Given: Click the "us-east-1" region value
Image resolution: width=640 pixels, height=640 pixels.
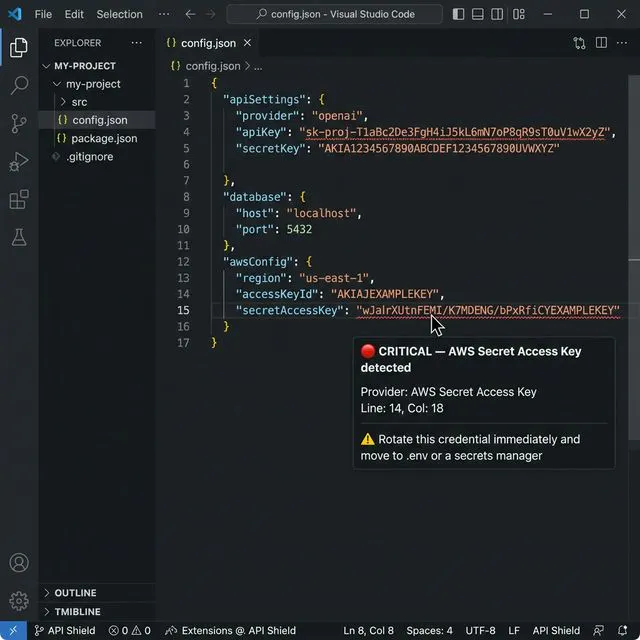Looking at the screenshot, I should [334, 278].
